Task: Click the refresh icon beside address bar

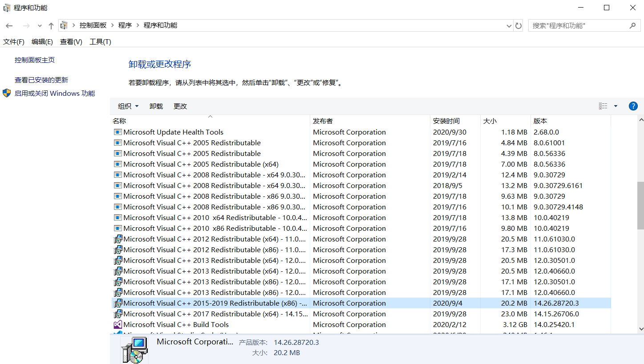Action: [x=518, y=25]
